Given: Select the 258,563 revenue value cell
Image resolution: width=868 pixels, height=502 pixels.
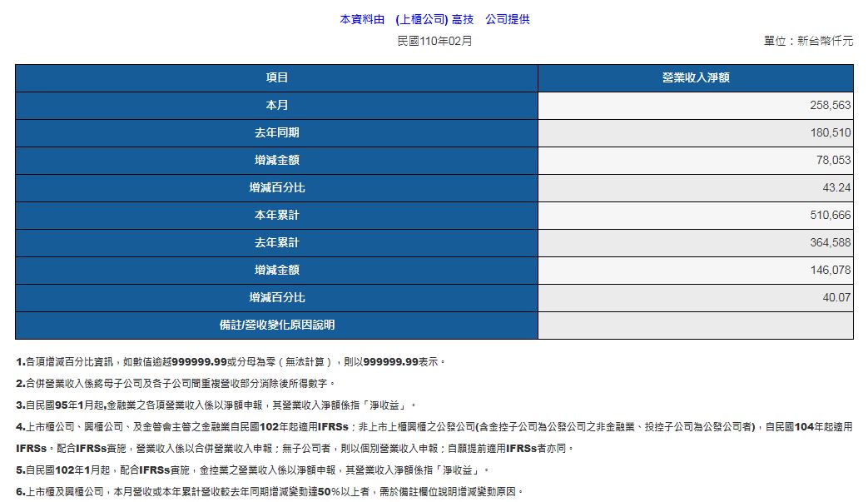Looking at the screenshot, I should tap(830, 106).
